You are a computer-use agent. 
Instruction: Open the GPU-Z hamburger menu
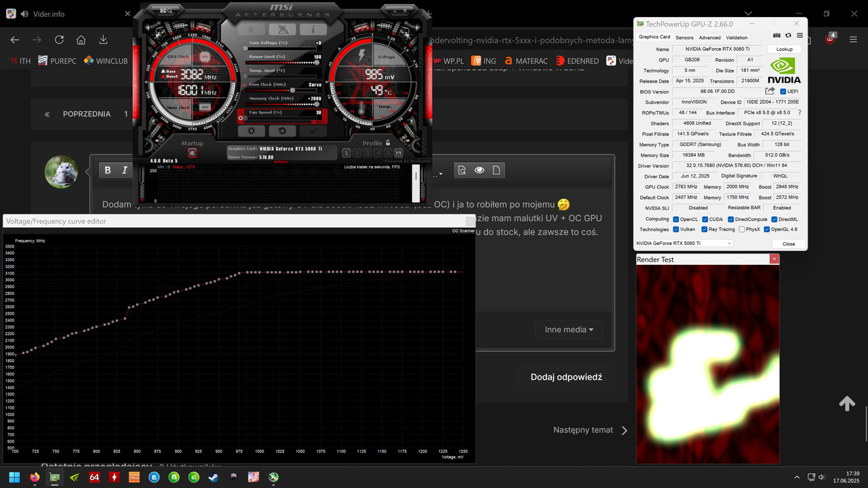[800, 35]
